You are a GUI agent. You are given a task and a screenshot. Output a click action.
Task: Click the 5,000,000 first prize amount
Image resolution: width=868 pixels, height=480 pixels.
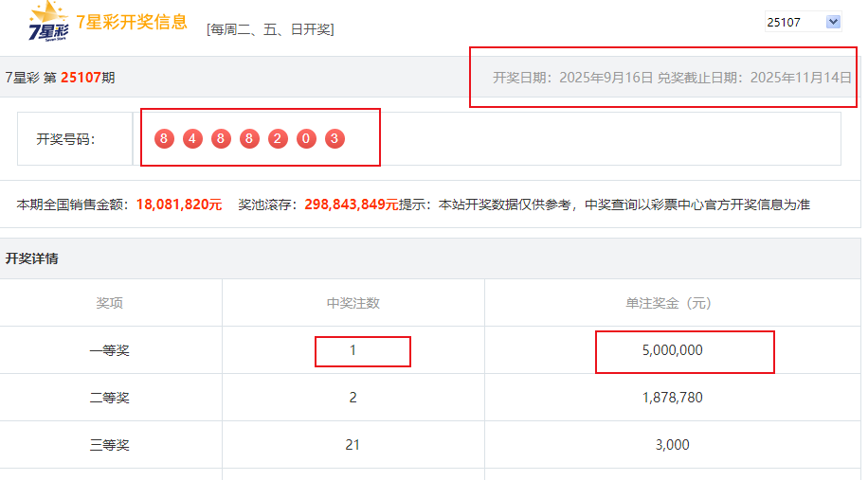tap(672, 350)
